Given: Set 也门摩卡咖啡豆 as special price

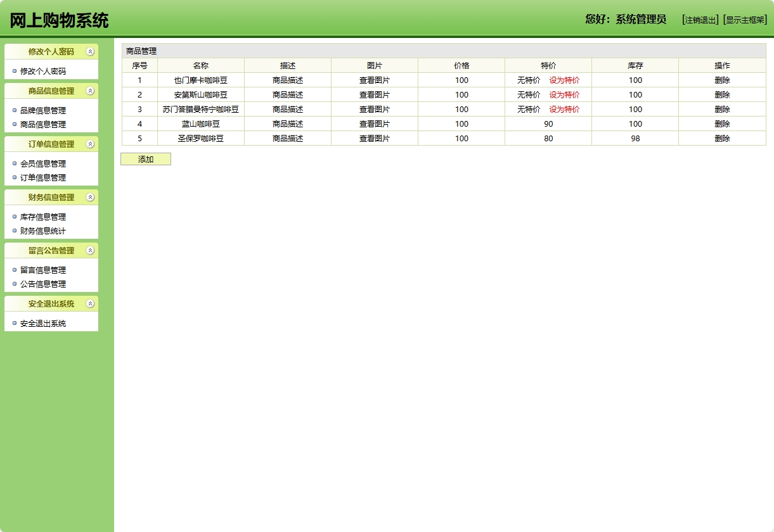Looking at the screenshot, I should coord(564,80).
